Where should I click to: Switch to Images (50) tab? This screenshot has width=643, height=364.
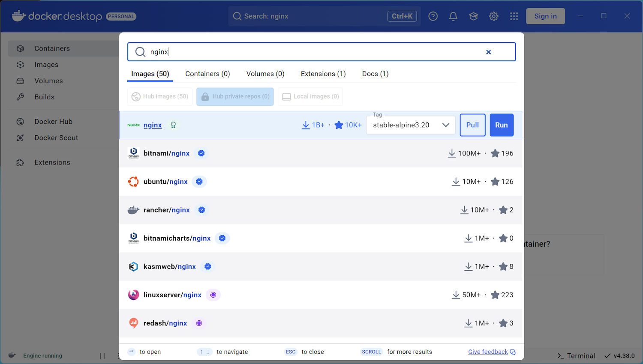point(150,74)
